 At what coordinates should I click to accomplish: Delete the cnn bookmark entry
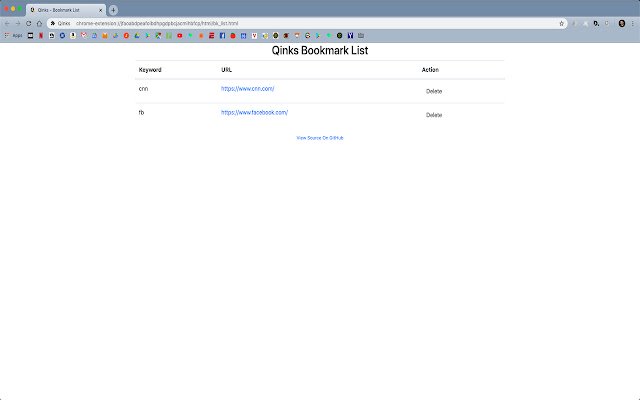[434, 91]
